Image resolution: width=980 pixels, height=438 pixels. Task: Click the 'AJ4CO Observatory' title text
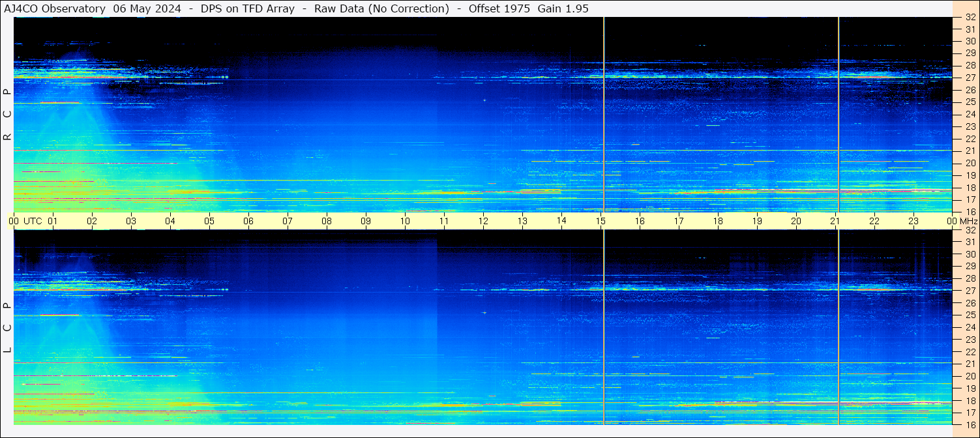tap(55, 8)
